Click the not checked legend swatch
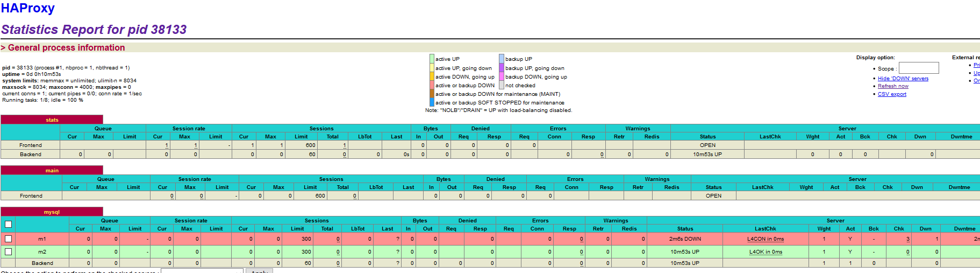Viewport: 980px width, 273px height. [x=502, y=85]
